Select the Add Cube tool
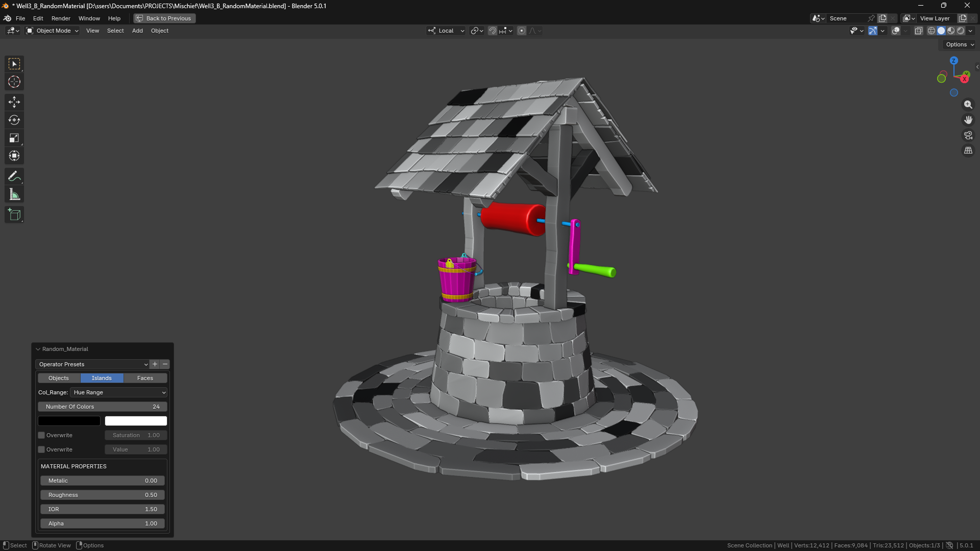The height and width of the screenshot is (551, 980). 14,215
